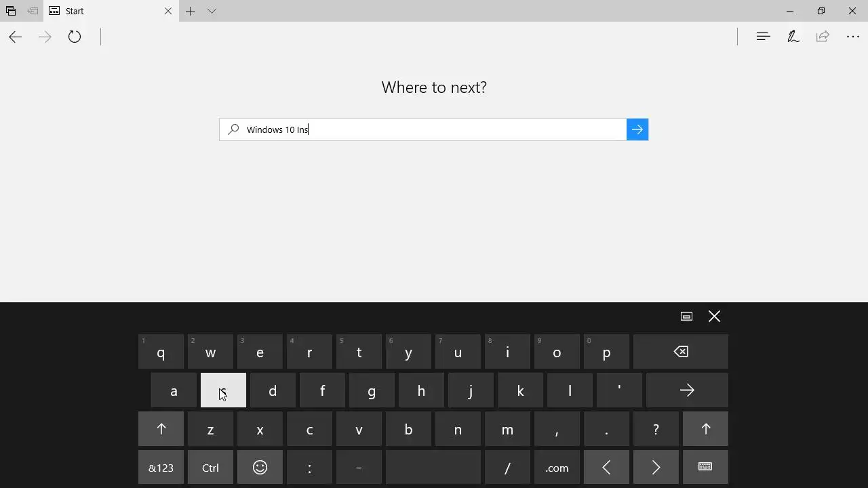Click the browser forward arrow
Viewport: 868px width, 488px height.
(45, 37)
